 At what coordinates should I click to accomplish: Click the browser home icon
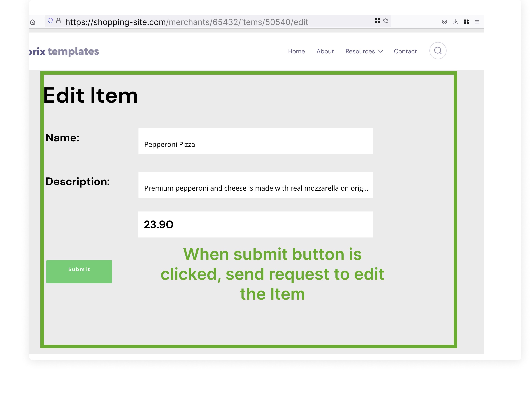point(33,22)
